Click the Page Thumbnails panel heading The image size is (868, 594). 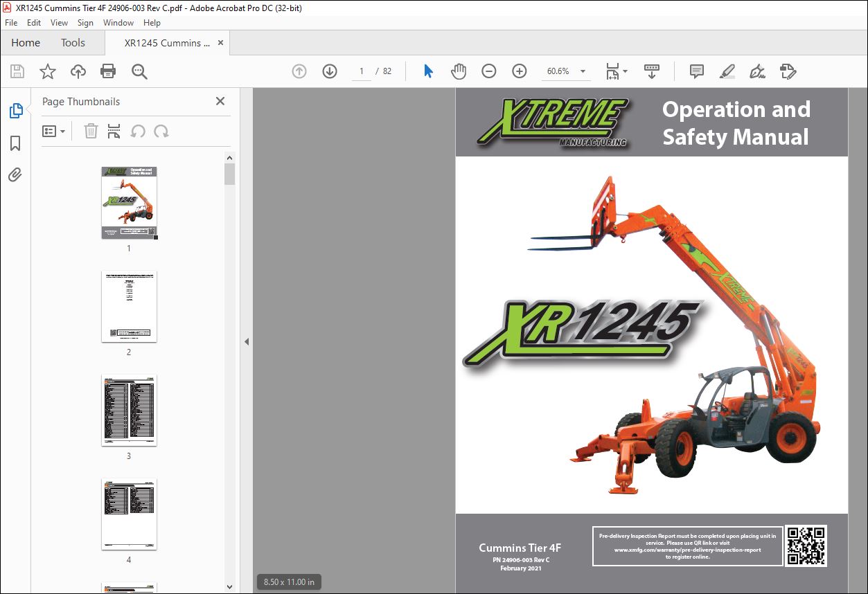click(x=81, y=101)
